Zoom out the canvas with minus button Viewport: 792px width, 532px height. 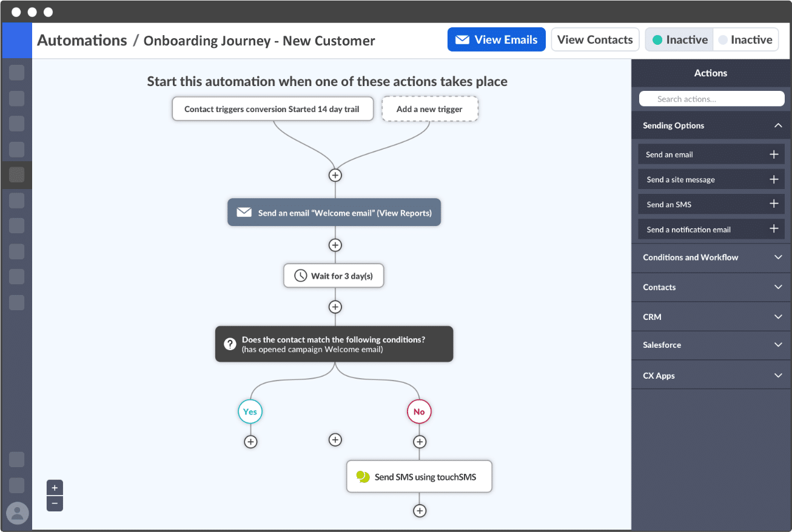tap(55, 504)
